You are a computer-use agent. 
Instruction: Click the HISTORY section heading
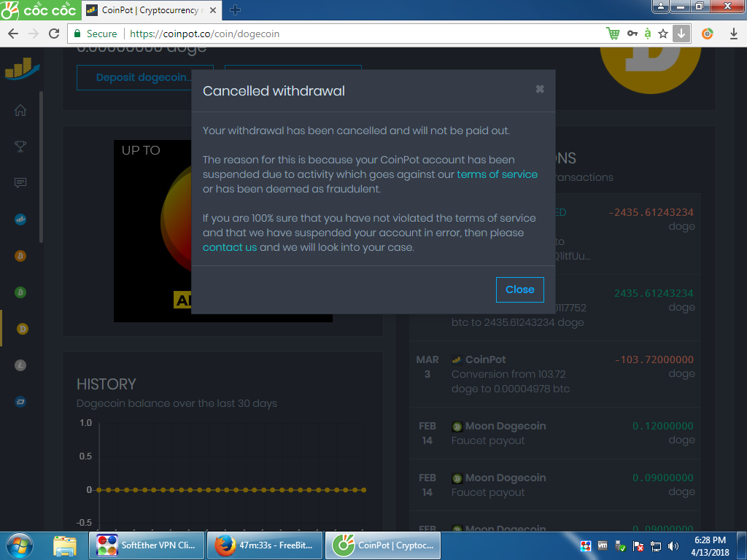pyautogui.click(x=107, y=384)
